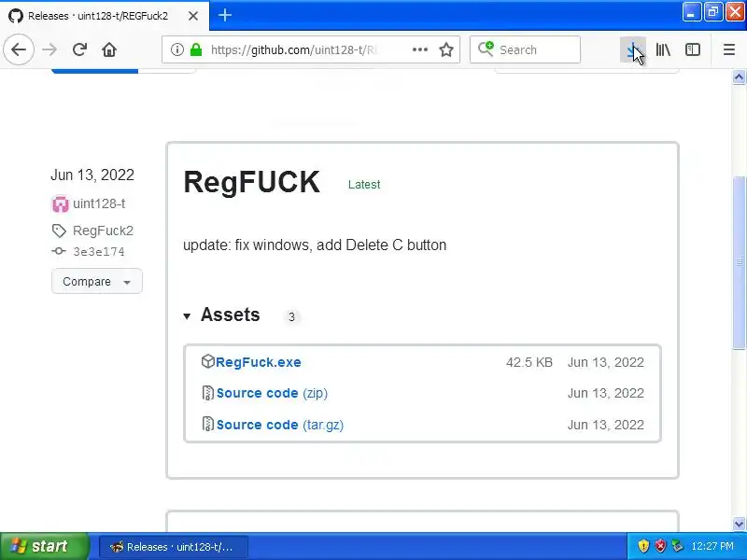The width and height of the screenshot is (747, 560).
Task: Close the Releases uint128-t/REGFuck2 tab
Action: coord(193,16)
